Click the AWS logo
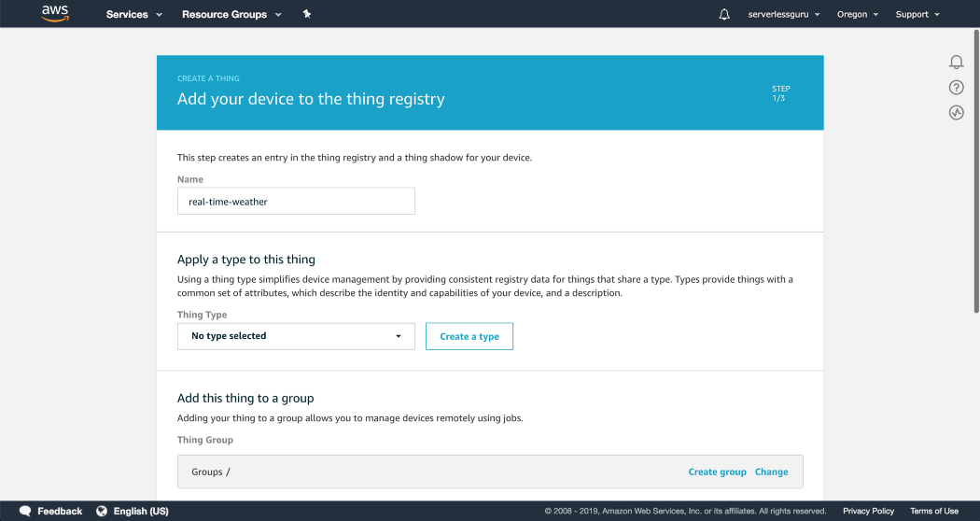 (55, 13)
